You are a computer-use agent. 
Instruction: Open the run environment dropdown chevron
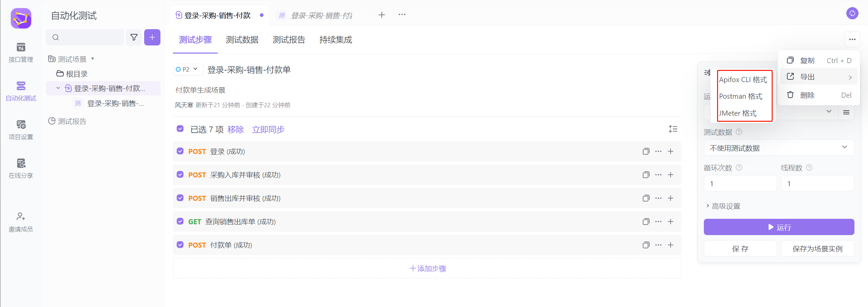[829, 112]
